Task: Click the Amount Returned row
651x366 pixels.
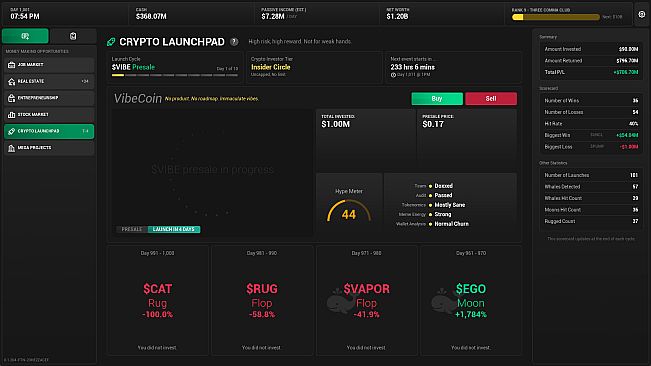Action: [591, 61]
